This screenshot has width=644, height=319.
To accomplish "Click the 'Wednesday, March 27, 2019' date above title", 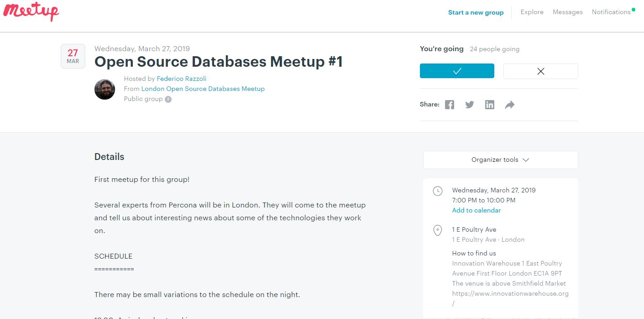I will 142,48.
